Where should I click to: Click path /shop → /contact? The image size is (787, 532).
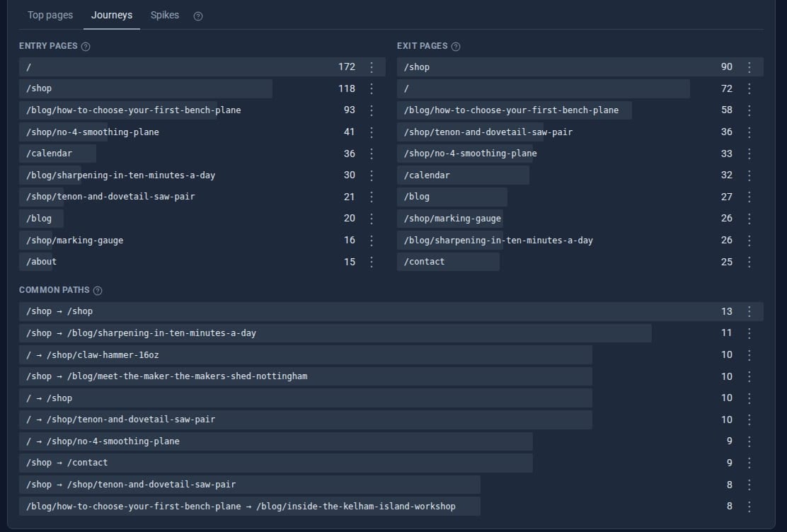391,463
